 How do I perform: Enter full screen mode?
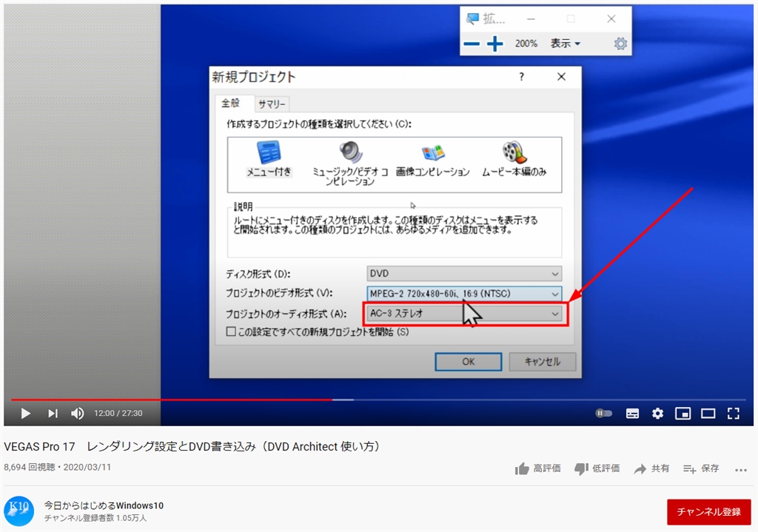(734, 413)
